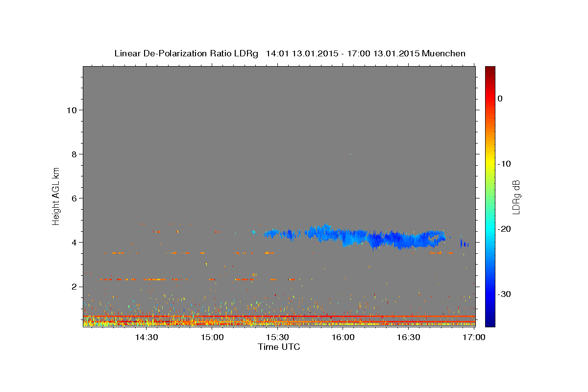Click the dark blue bottom of the colorbar
This screenshot has width=588, height=392.
[490, 321]
